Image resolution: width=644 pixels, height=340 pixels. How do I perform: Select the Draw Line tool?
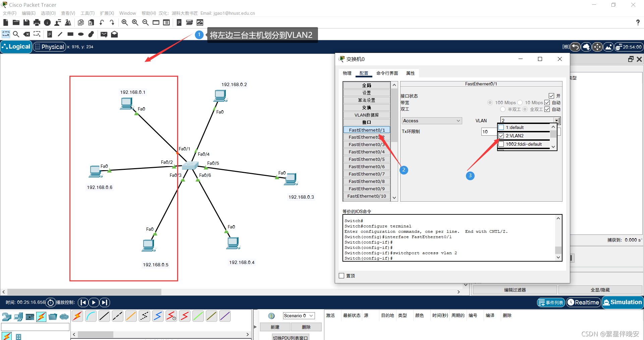pos(60,34)
